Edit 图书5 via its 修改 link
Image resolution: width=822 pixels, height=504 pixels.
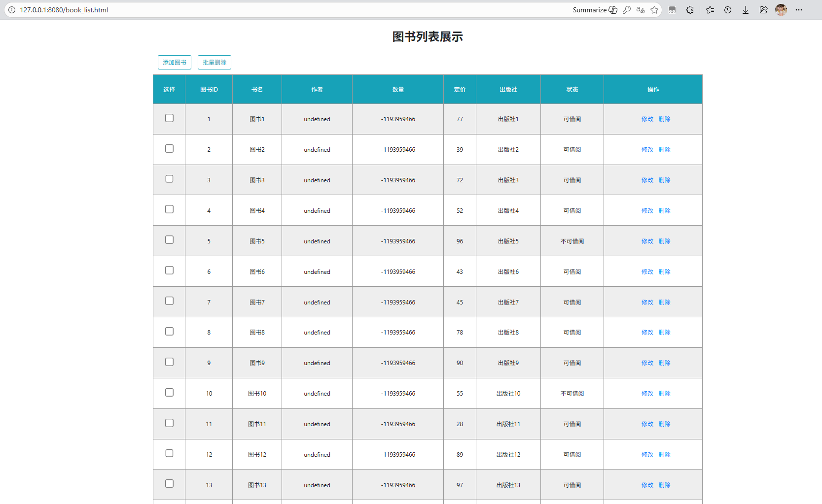click(x=647, y=241)
